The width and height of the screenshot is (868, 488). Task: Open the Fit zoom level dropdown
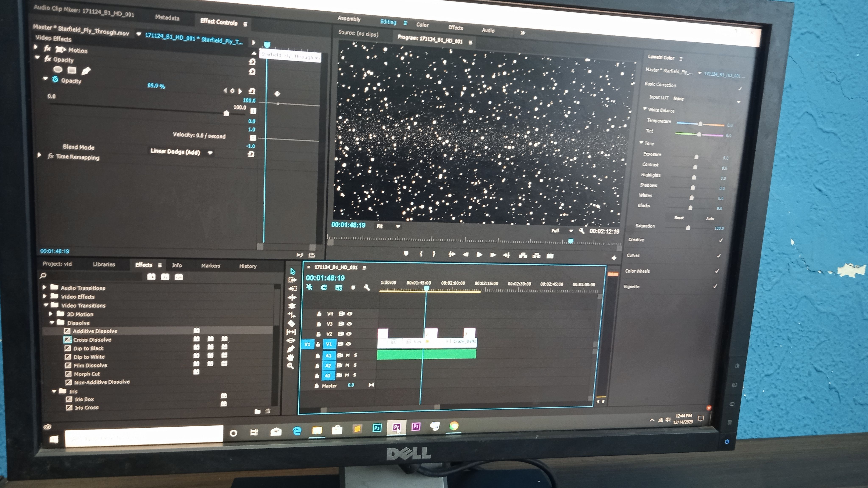[388, 226]
